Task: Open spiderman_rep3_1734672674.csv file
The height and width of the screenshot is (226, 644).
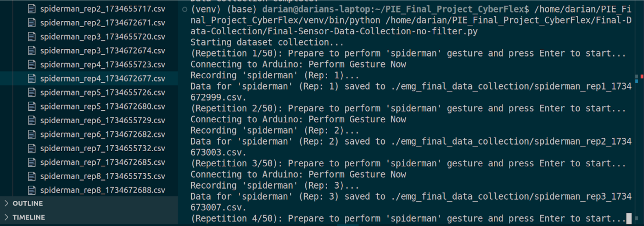Action: 102,51
